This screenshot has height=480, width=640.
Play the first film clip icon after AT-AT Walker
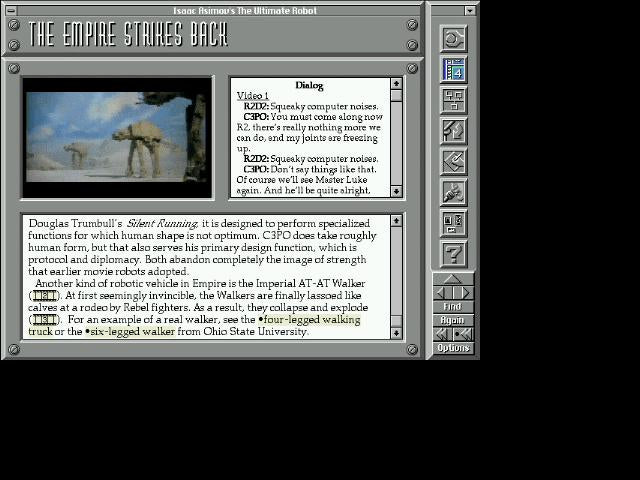tap(45, 296)
